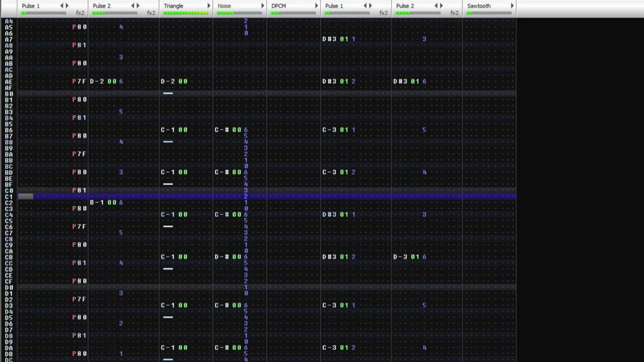Select the P81 effect on row C0
The height and width of the screenshot is (362, 644).
[x=79, y=190]
